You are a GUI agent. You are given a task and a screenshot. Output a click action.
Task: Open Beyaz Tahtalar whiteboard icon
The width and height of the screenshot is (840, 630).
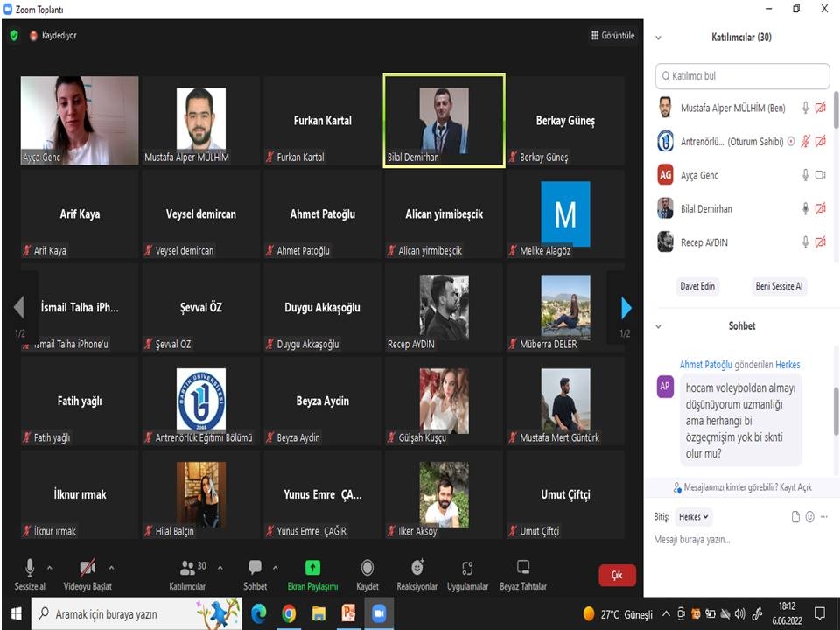(x=523, y=569)
